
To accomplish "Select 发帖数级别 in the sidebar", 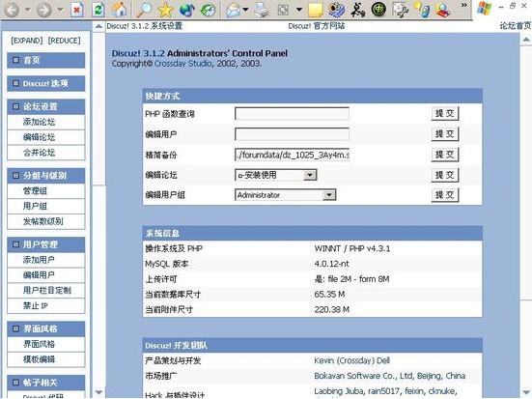I will (x=45, y=221).
